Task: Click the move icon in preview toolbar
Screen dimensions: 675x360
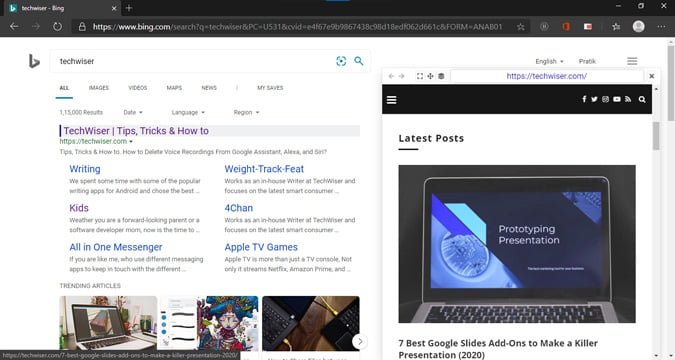Action: [x=430, y=76]
